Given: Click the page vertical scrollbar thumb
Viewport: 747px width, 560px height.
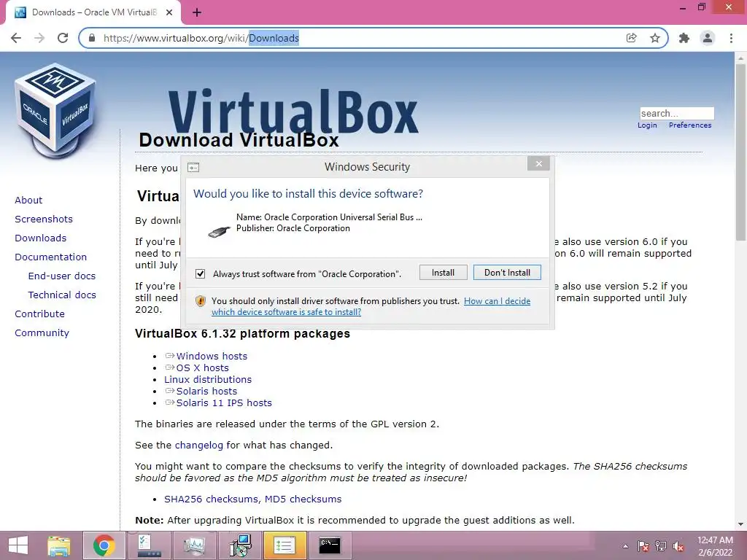Looking at the screenshot, I should click(x=740, y=152).
